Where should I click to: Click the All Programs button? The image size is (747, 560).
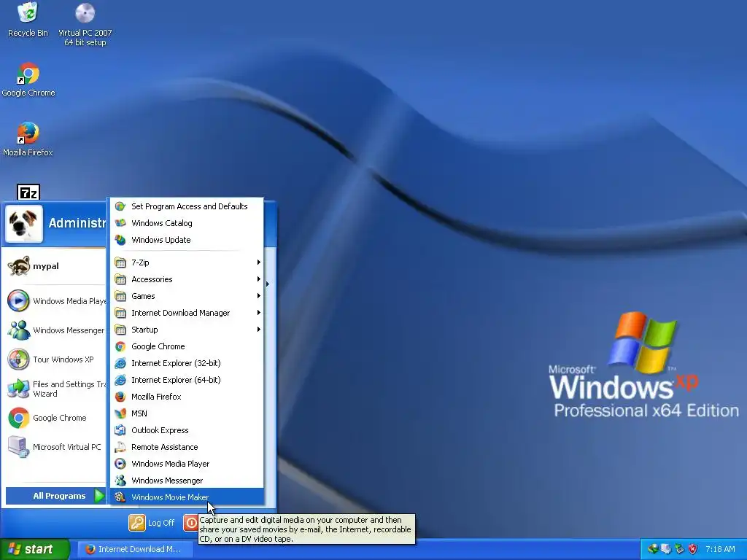pos(55,496)
